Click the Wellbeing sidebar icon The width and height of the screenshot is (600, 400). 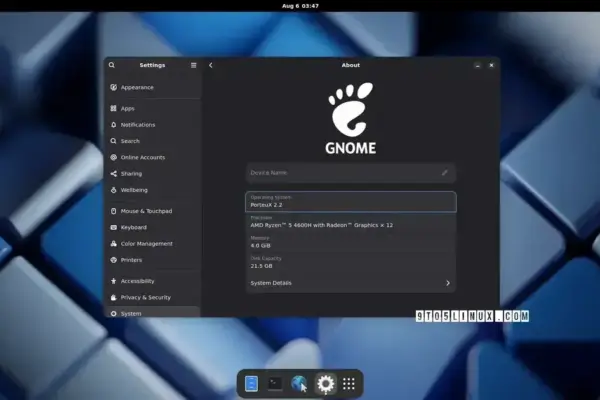(114, 190)
